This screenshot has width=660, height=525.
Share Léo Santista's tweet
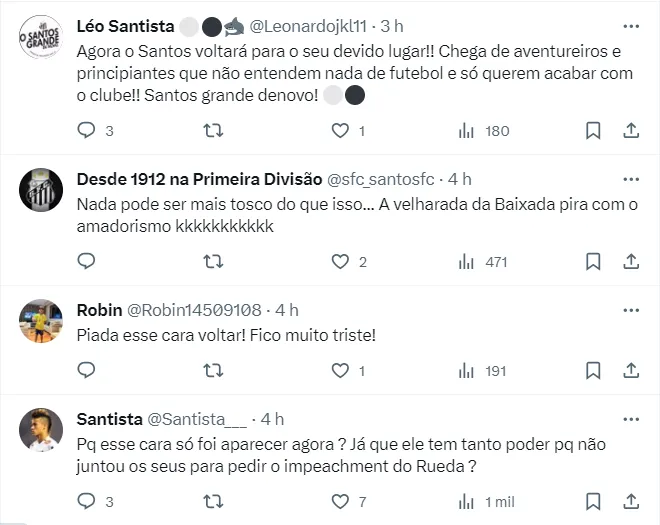click(631, 130)
